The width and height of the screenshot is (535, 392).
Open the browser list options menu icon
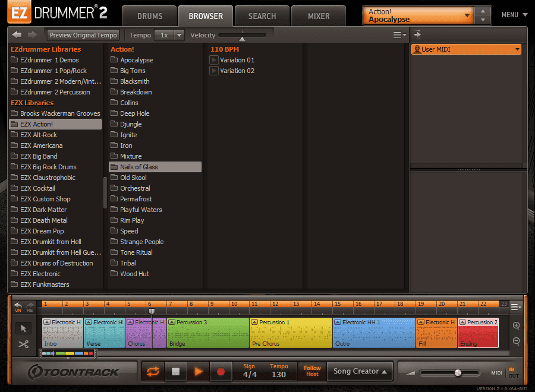coord(399,35)
